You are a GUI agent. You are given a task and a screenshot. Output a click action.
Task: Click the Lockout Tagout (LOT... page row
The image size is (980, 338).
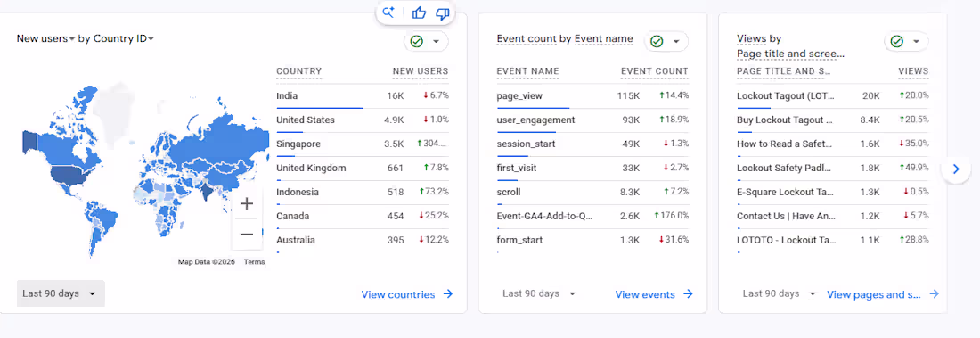(832, 96)
